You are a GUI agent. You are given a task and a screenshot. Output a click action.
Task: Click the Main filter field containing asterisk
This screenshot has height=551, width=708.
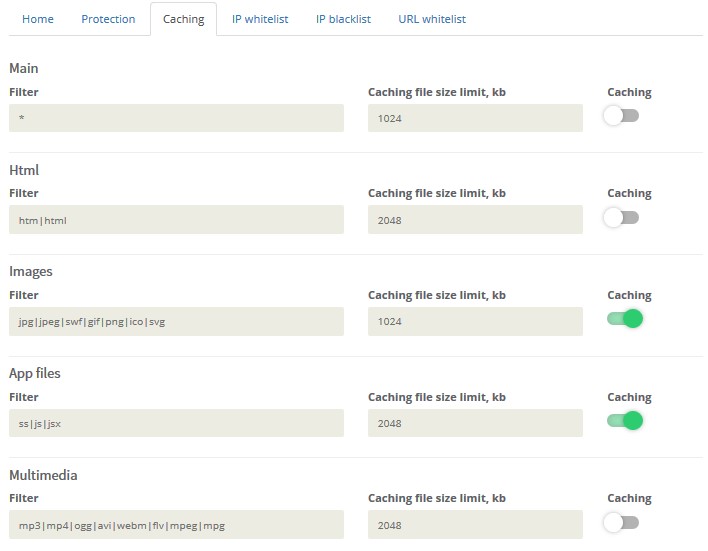pyautogui.click(x=176, y=118)
